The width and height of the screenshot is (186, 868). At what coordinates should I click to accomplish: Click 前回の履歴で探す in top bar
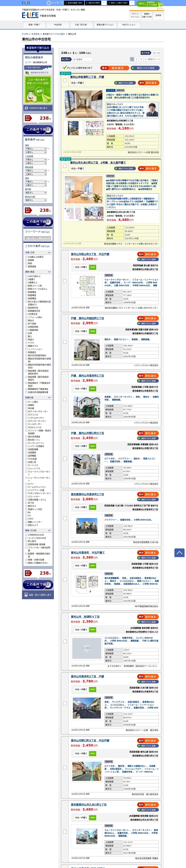74,3
